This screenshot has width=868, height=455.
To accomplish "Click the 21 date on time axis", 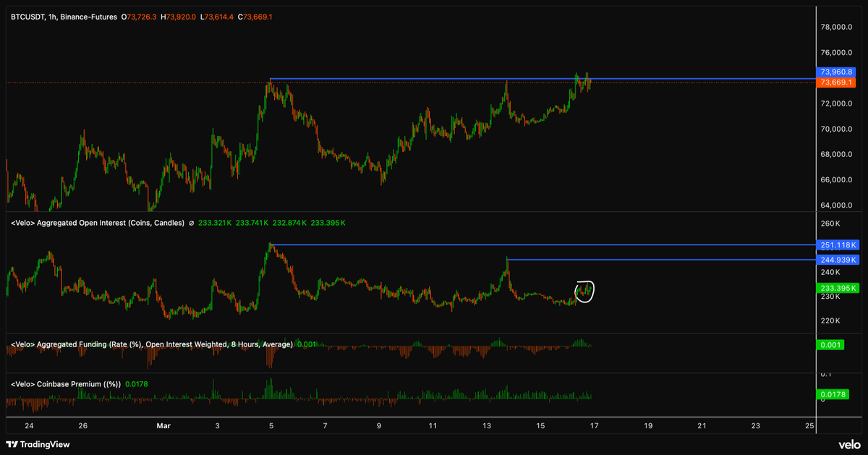I will point(702,426).
